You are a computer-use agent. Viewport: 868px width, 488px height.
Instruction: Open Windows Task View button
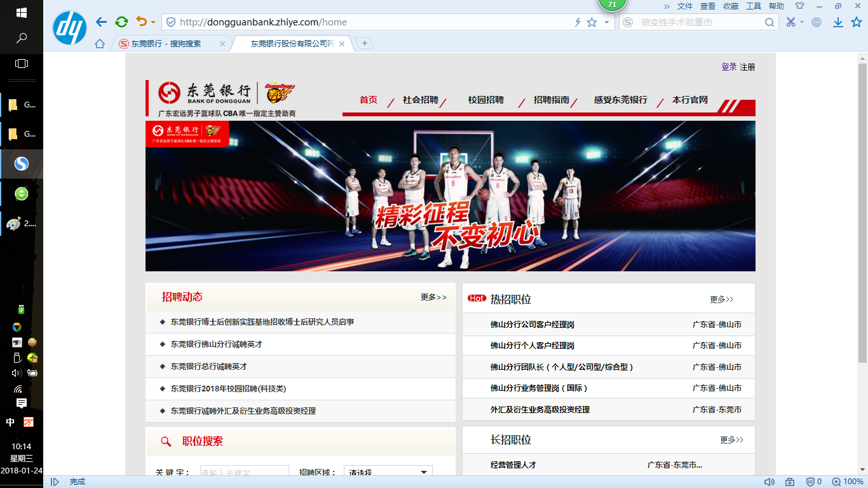point(21,64)
